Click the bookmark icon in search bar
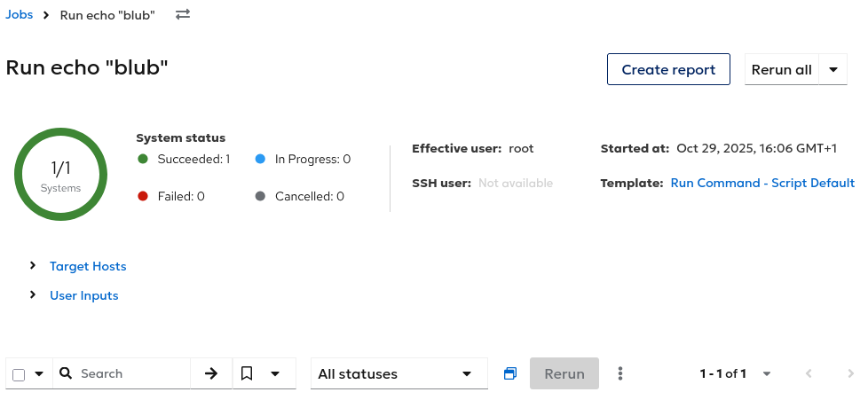Screen dimensions: 868x400 (x=247, y=373)
